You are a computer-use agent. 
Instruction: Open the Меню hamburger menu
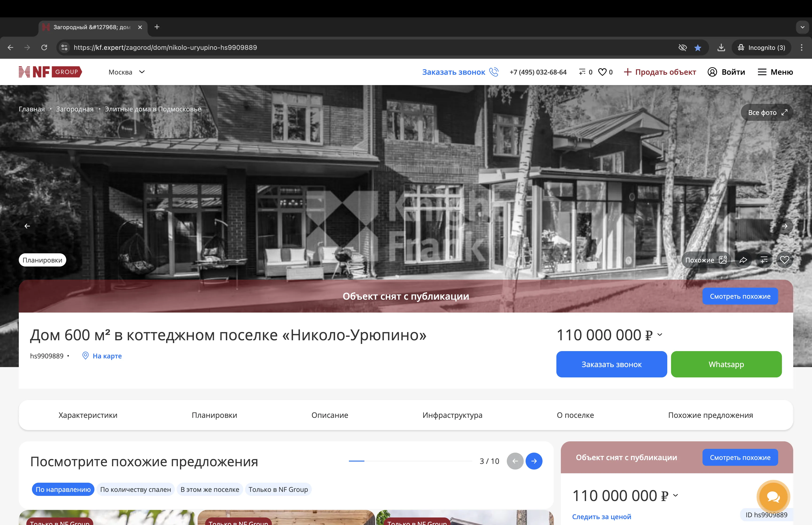[775, 72]
